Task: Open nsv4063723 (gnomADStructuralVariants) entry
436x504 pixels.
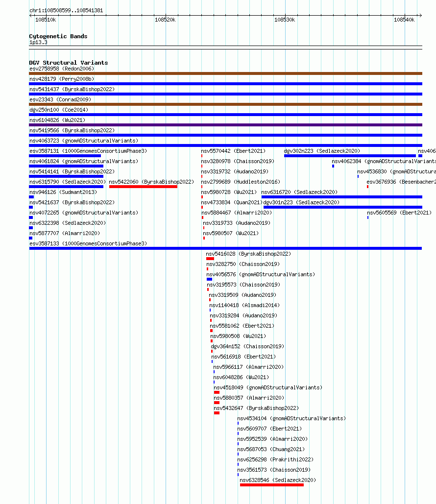Action: pos(84,141)
